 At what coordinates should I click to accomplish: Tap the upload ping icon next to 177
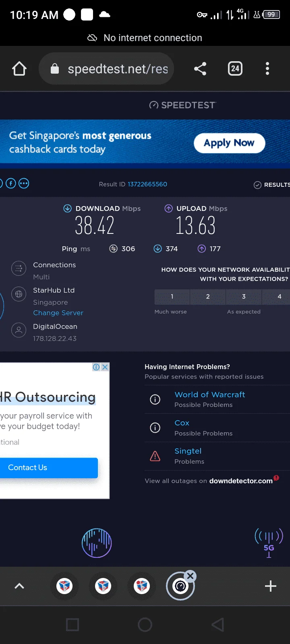pyautogui.click(x=202, y=249)
